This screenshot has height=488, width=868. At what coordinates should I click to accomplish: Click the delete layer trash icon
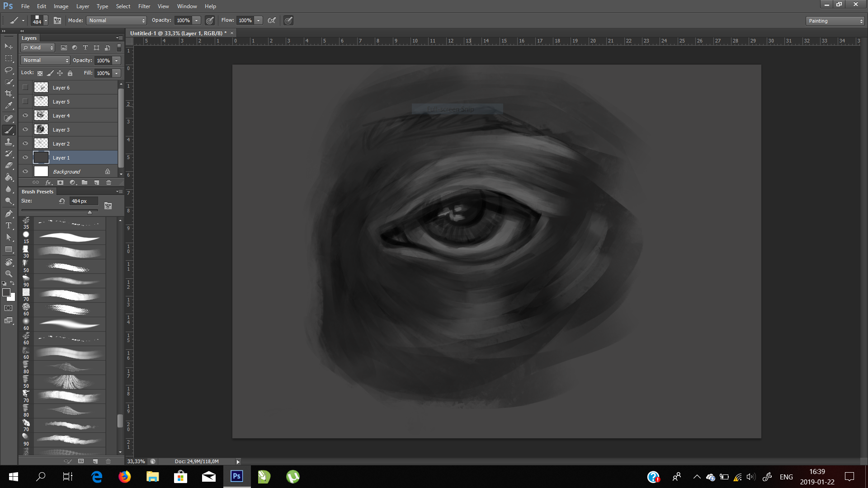tap(108, 183)
